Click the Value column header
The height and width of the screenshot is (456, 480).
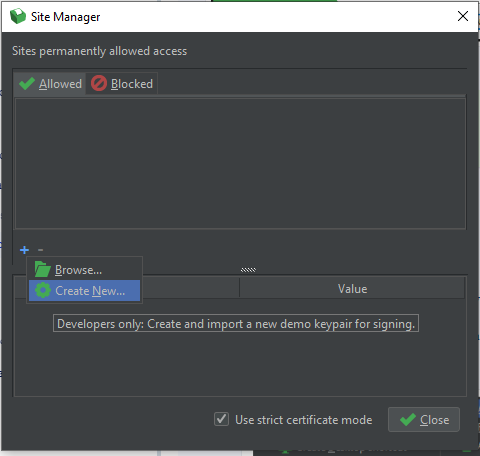coord(352,289)
